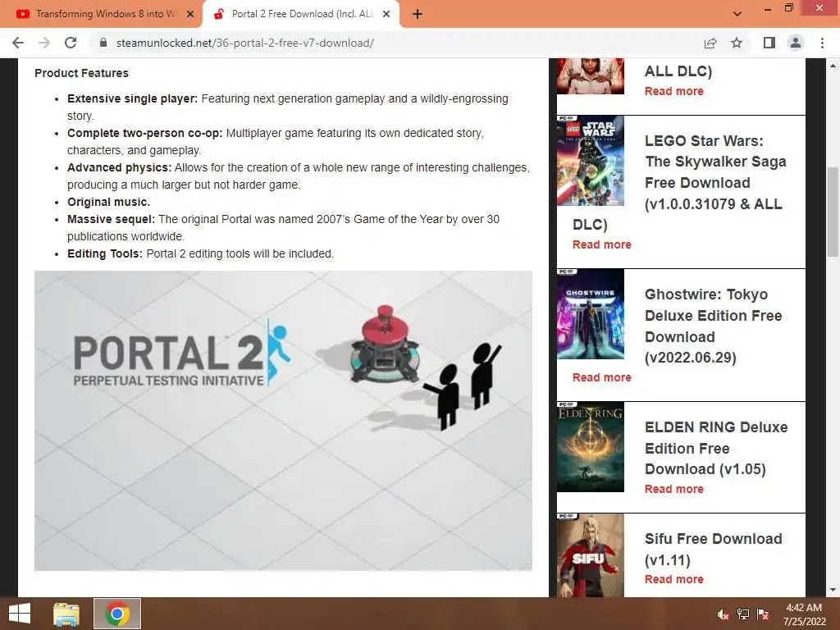
Task: Toggle the browser side panel
Action: pos(769,43)
